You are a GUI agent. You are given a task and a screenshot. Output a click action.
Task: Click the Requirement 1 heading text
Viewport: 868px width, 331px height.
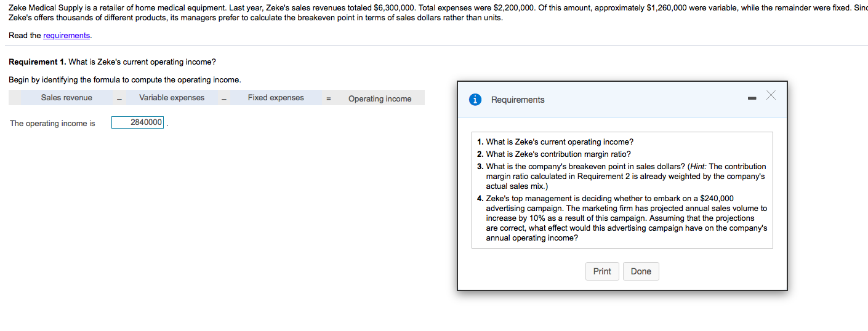[x=112, y=62]
